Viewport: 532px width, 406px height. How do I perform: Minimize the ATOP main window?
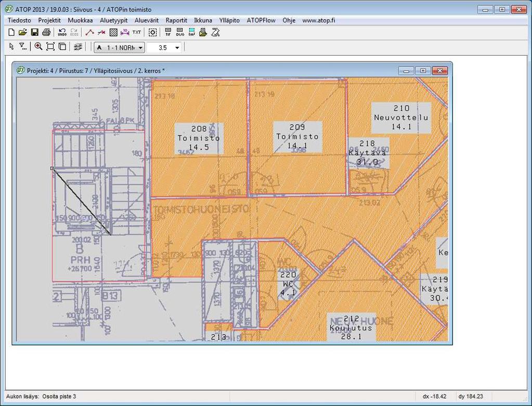485,9
